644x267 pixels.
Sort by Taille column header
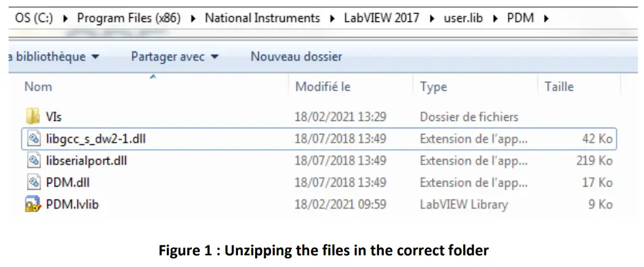coord(559,87)
